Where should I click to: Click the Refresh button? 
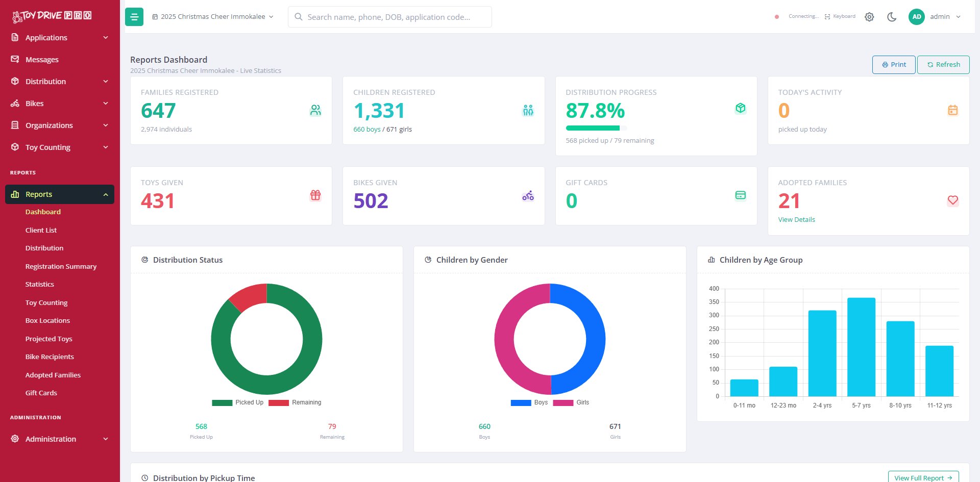coord(943,65)
